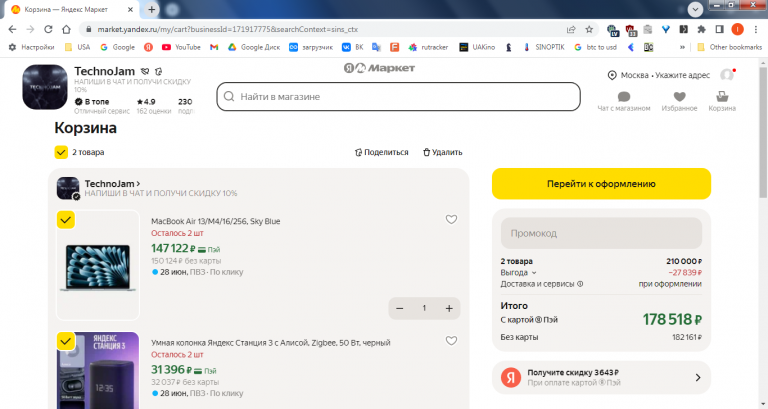The image size is (768, 409).
Task: Click the blue diamond extension icon
Action: (x=666, y=29)
